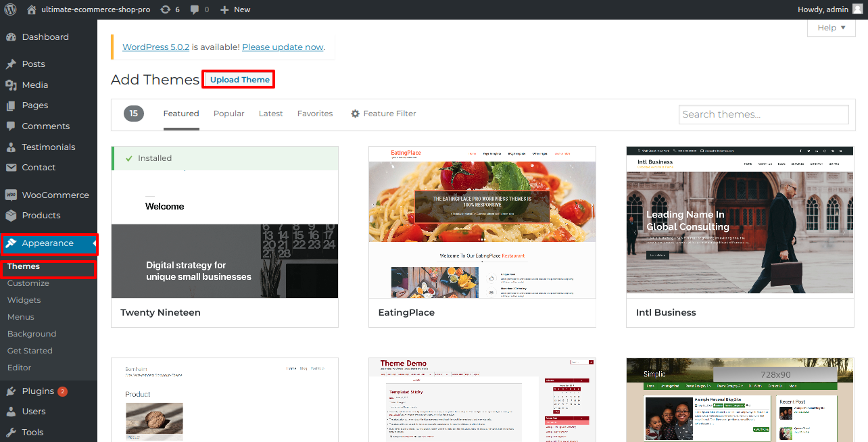Switch to the Latest themes tab
Image resolution: width=868 pixels, height=442 pixels.
271,114
